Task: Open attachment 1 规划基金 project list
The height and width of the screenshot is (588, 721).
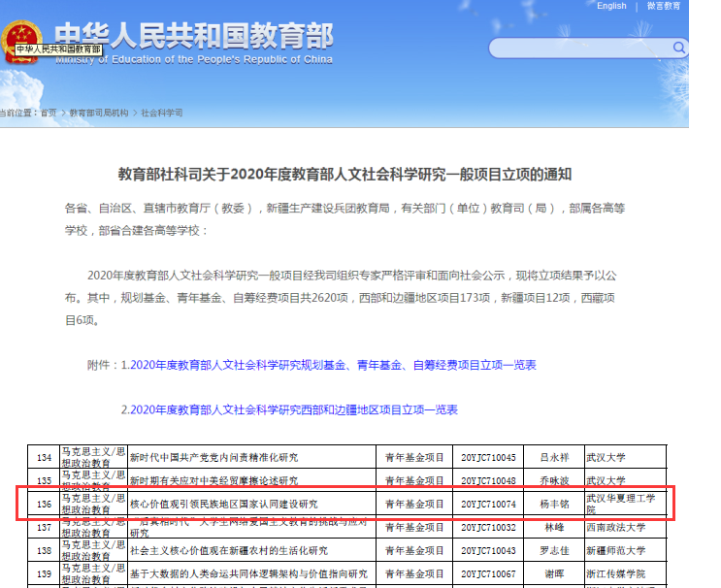Action: (x=328, y=366)
